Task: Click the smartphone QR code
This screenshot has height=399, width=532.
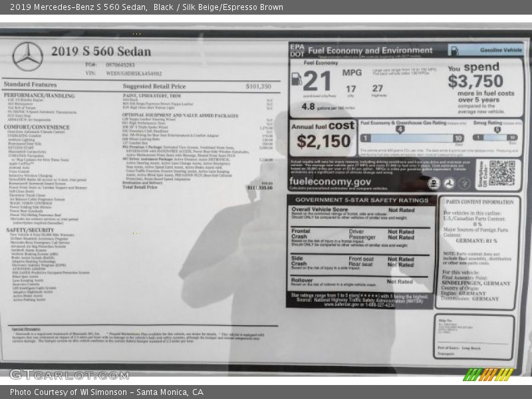Action: [502, 174]
